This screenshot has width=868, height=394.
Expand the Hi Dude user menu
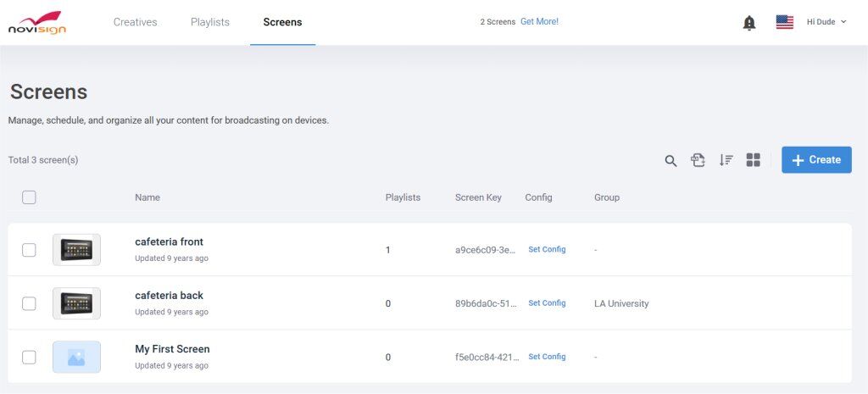pos(826,22)
